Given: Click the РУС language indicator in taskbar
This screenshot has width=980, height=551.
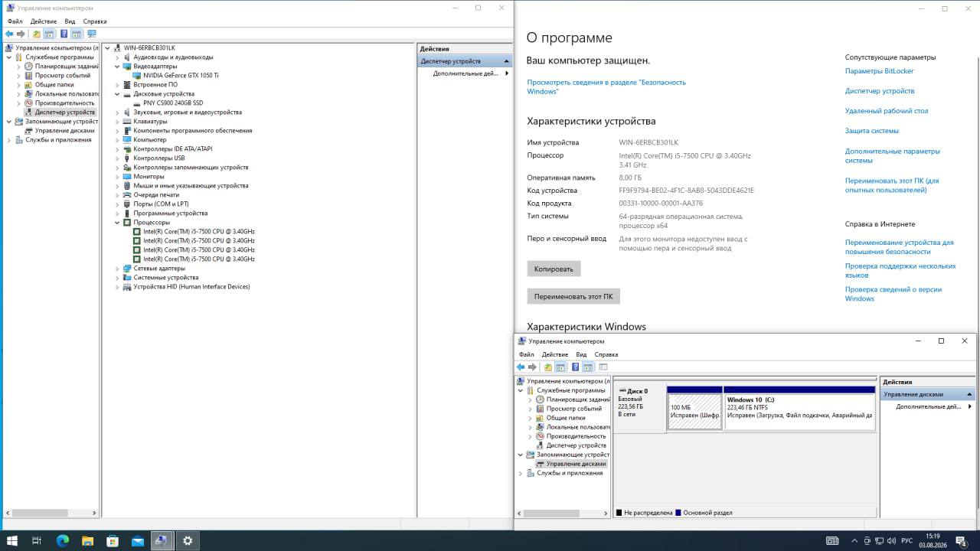Looking at the screenshot, I should tap(907, 541).
